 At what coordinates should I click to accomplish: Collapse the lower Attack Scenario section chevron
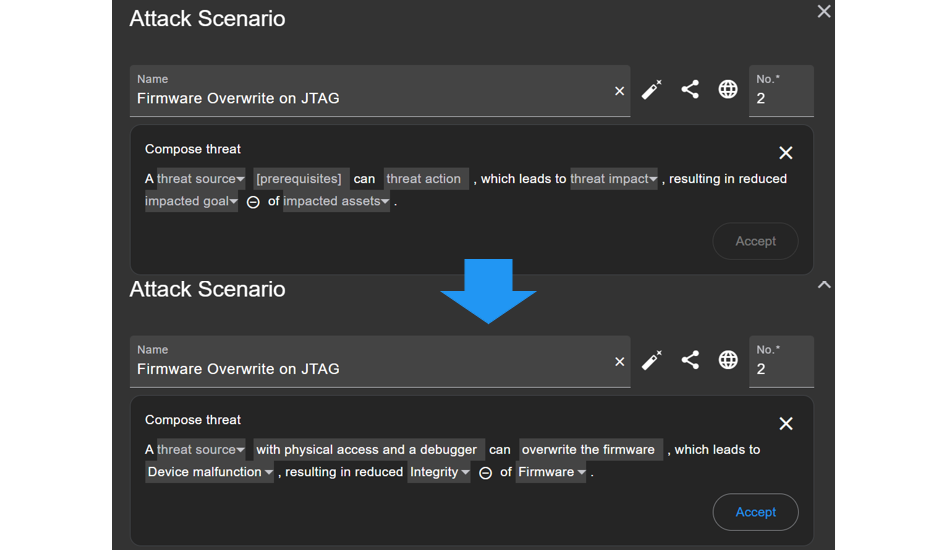(824, 285)
